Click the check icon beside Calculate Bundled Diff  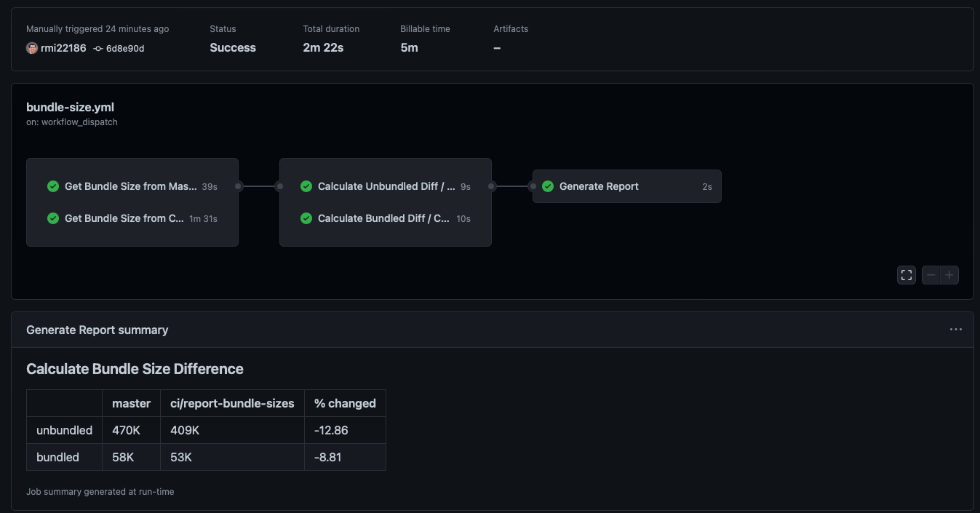306,218
